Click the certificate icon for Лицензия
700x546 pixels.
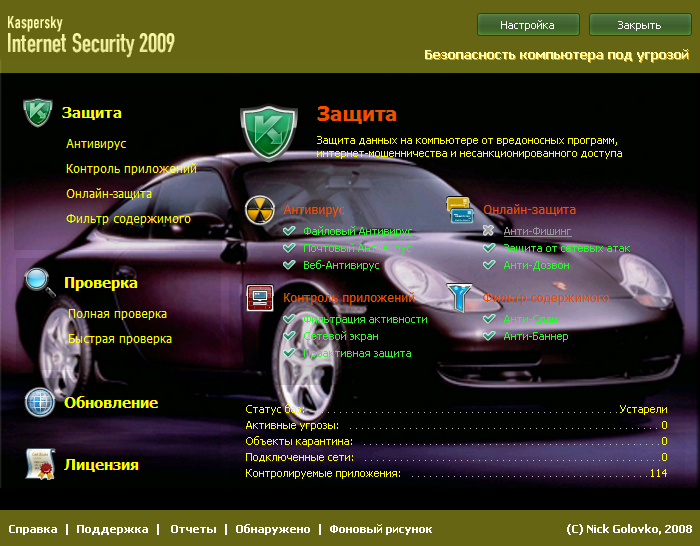pos(40,464)
